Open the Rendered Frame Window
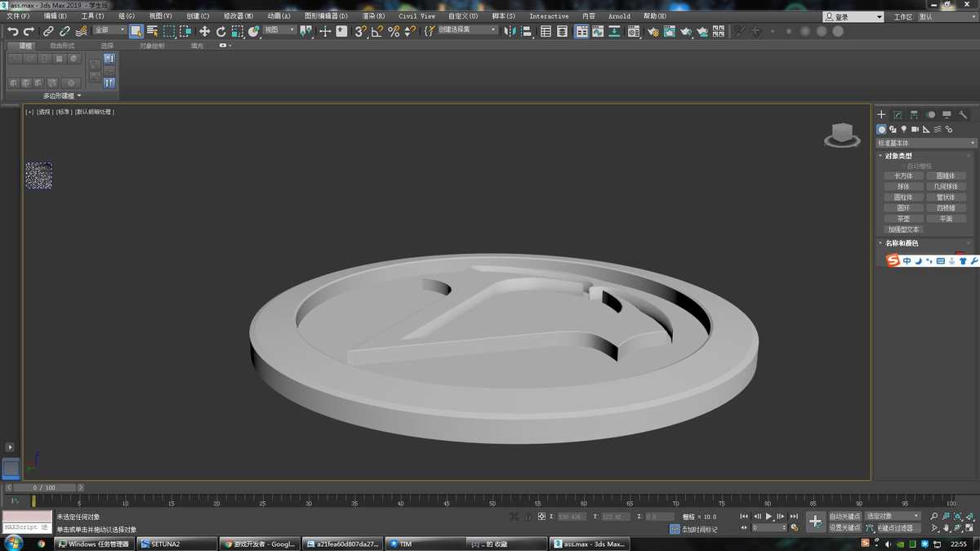Image resolution: width=980 pixels, height=551 pixels. (x=669, y=31)
